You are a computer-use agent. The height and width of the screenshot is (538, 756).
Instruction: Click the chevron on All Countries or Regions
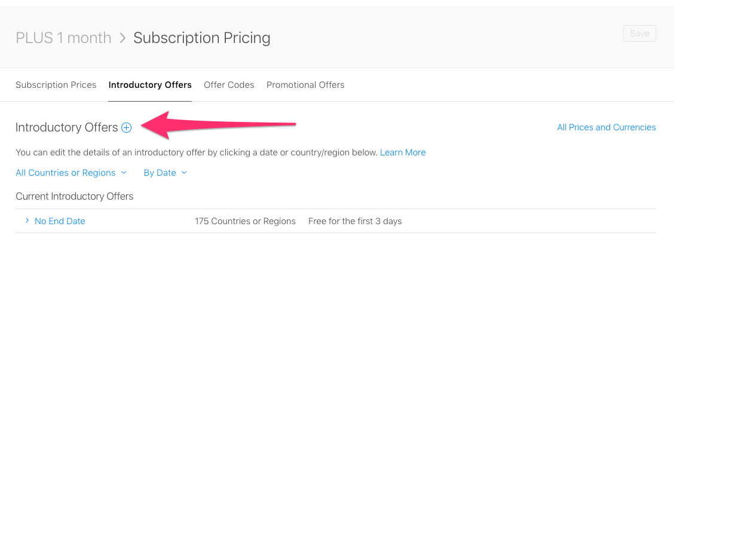124,173
